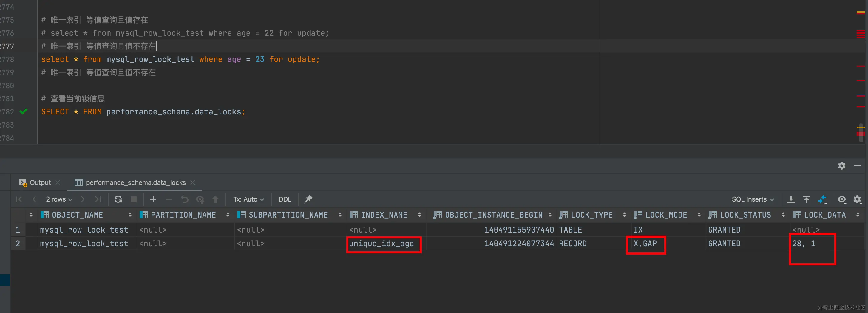Open the Tx: Auto transaction mode dropdown
This screenshot has height=313, width=868.
click(248, 199)
